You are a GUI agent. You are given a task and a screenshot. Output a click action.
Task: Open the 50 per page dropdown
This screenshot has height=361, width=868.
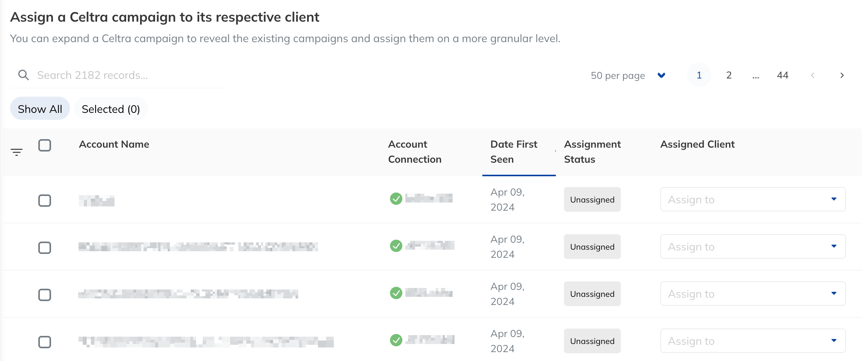pyautogui.click(x=628, y=75)
